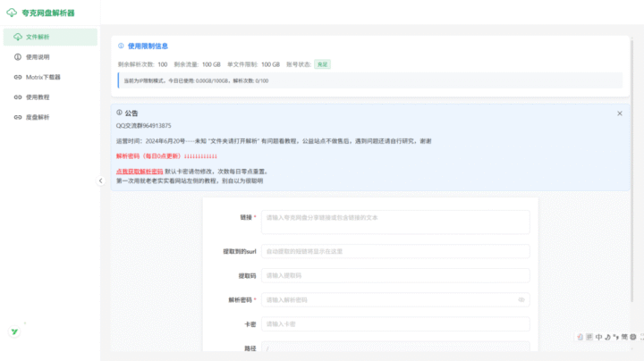Toggle the IME 中 Chinese/English mode
The width and height of the screenshot is (644, 361).
[x=598, y=337]
